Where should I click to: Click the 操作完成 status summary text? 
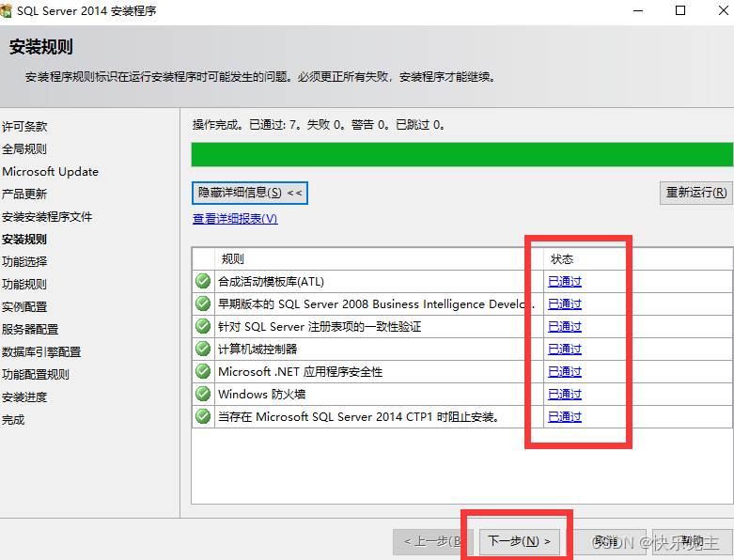[x=319, y=125]
